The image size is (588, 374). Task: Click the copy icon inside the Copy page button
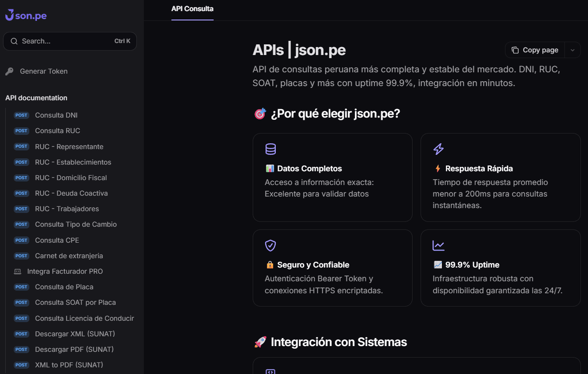516,50
